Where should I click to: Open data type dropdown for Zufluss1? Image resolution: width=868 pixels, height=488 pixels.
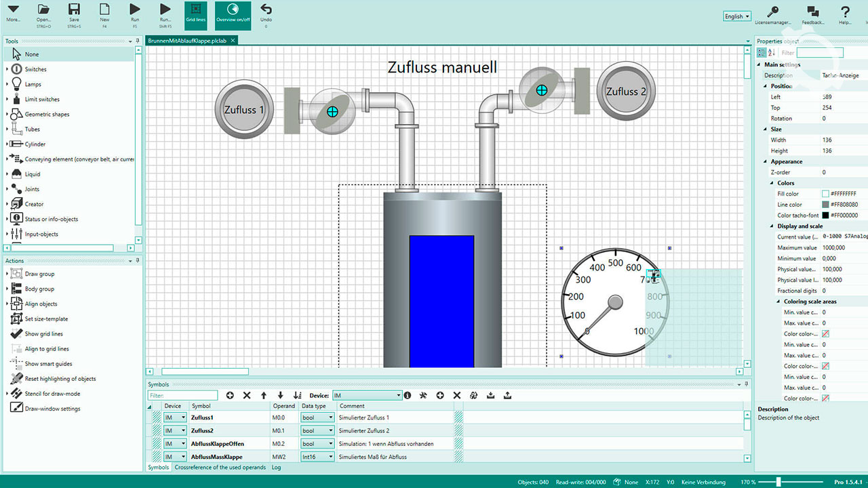pyautogui.click(x=318, y=418)
